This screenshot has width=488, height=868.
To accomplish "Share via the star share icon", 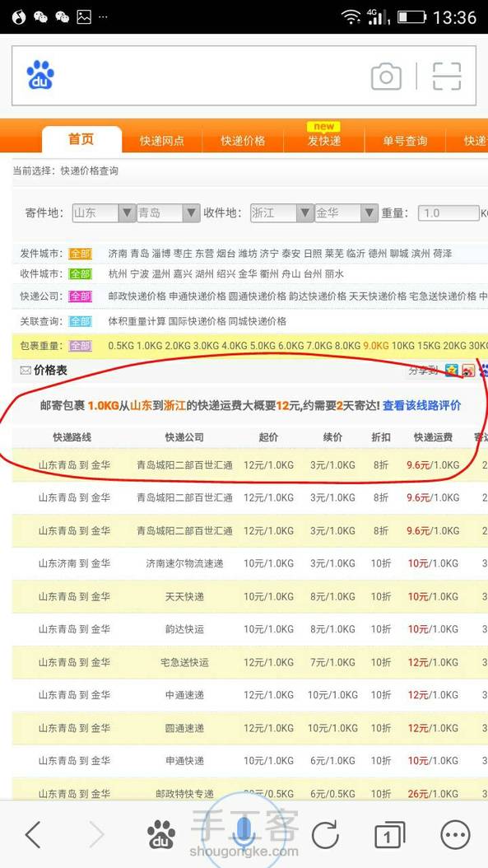I will click(452, 371).
